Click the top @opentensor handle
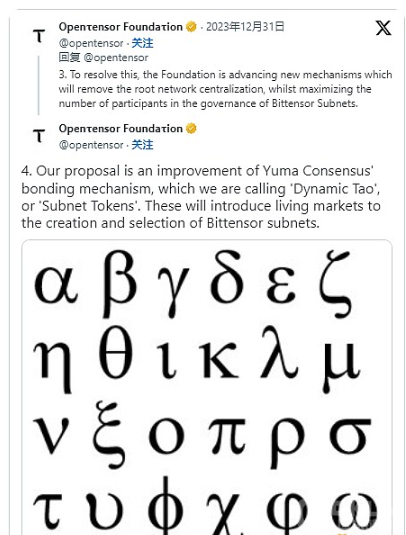 coord(91,43)
